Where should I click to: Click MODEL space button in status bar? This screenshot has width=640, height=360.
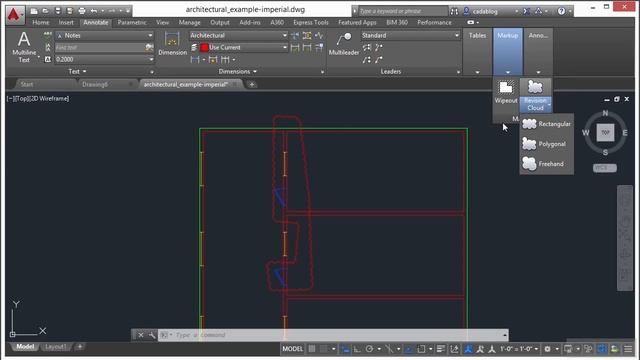293,349
